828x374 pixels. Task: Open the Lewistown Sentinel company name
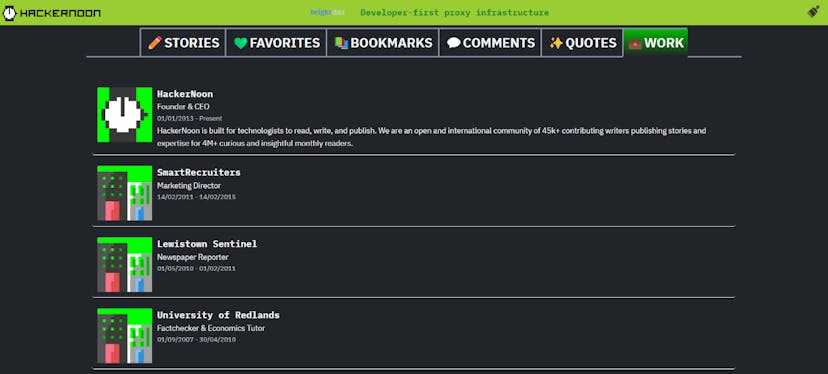click(x=207, y=244)
